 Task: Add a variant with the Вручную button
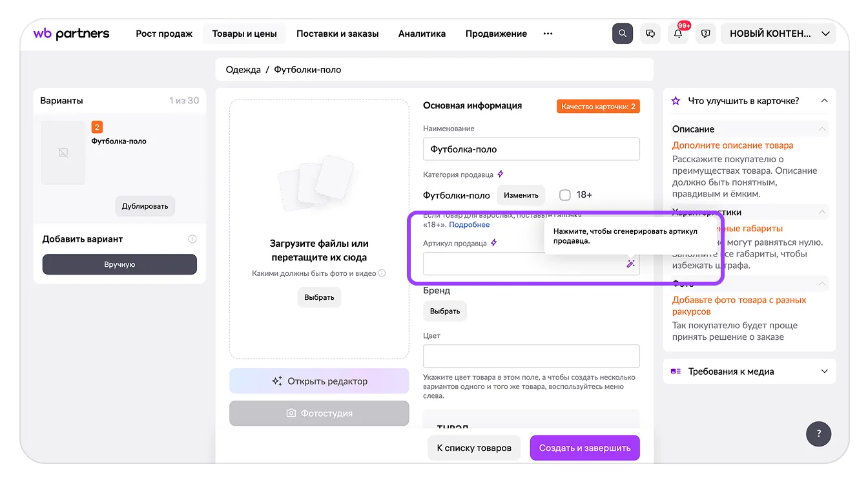(x=119, y=264)
